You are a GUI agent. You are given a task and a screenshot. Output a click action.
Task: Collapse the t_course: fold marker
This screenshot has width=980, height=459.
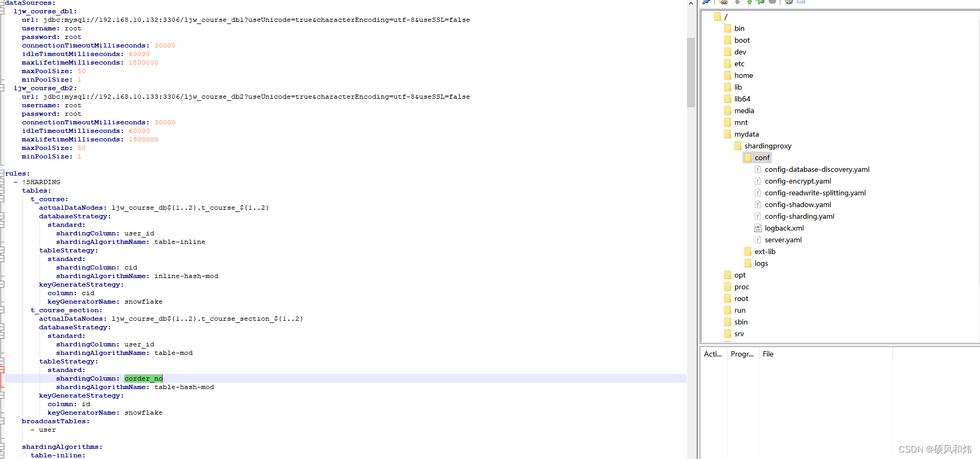tap(2, 199)
